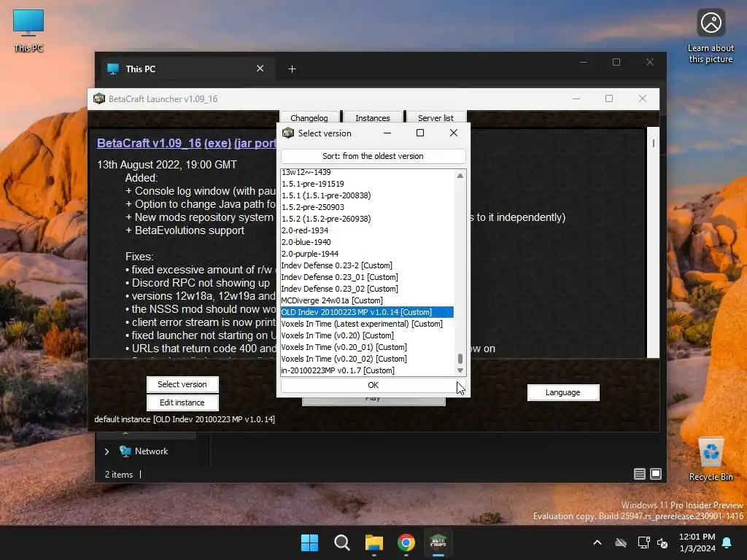Expand the Network tree node

coord(107,451)
